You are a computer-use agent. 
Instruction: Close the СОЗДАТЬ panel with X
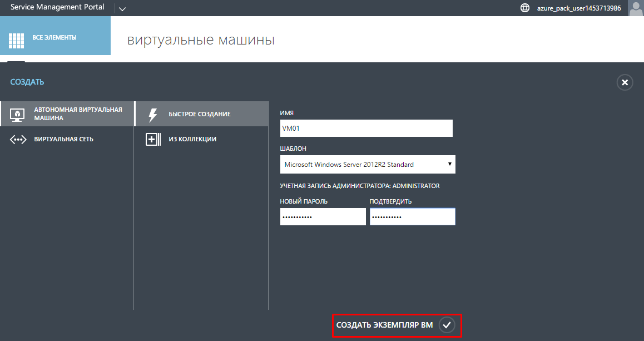(625, 82)
